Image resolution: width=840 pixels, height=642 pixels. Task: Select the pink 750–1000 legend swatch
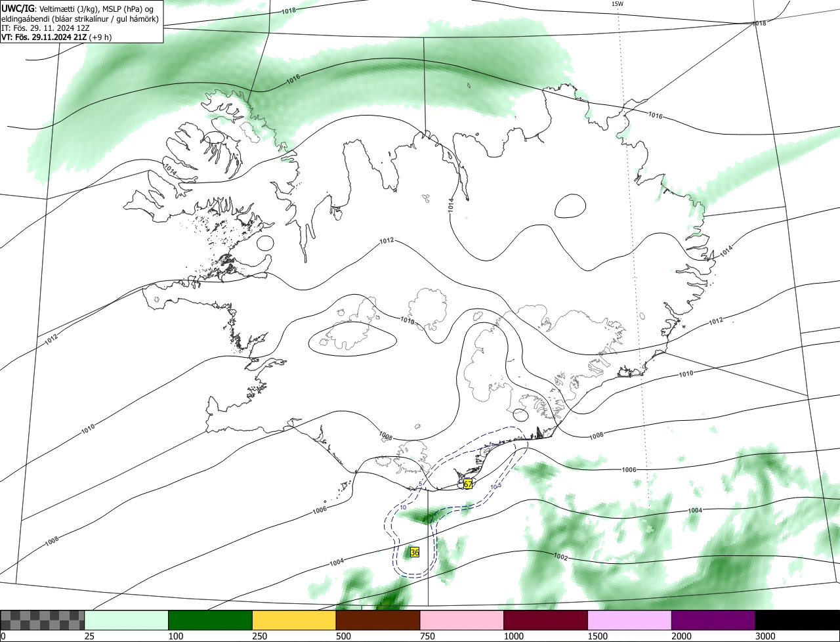(462, 620)
